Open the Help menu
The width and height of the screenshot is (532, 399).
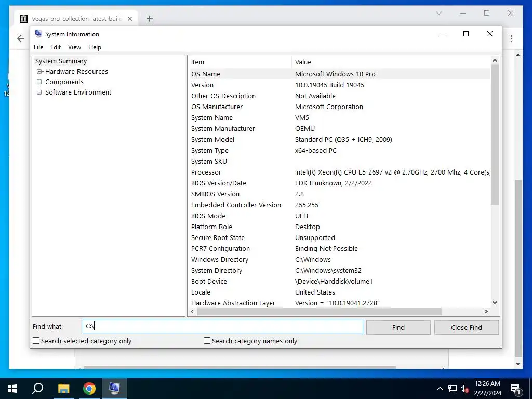(95, 47)
